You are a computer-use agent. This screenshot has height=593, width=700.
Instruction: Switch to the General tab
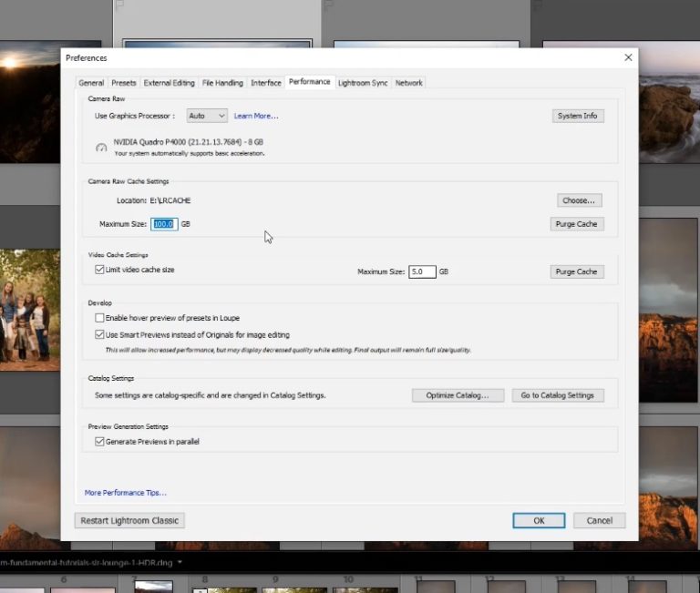tap(91, 83)
